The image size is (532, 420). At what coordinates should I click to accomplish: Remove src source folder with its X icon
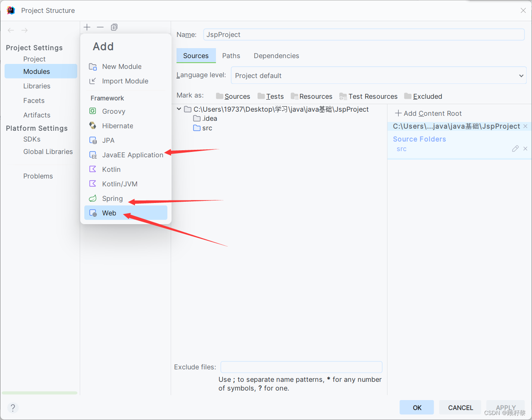tap(525, 149)
